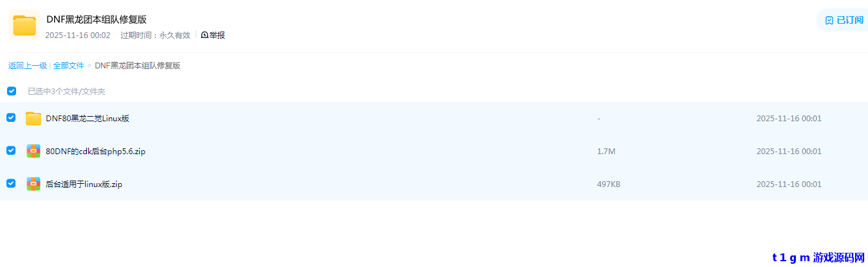868x267 pixels.
Task: Click the 后台适用于linux版.zip archive icon
Action: pyautogui.click(x=33, y=184)
